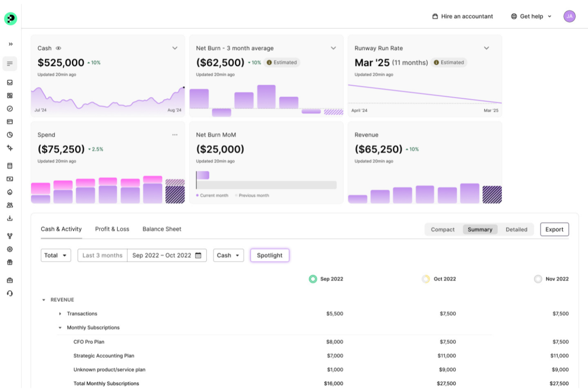Expand the Net Burn card chevron
Viewport: 588px width, 392px height.
333,48
